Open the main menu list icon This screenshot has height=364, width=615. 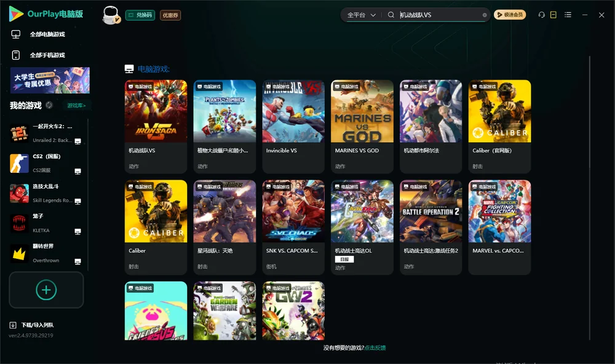pyautogui.click(x=568, y=15)
